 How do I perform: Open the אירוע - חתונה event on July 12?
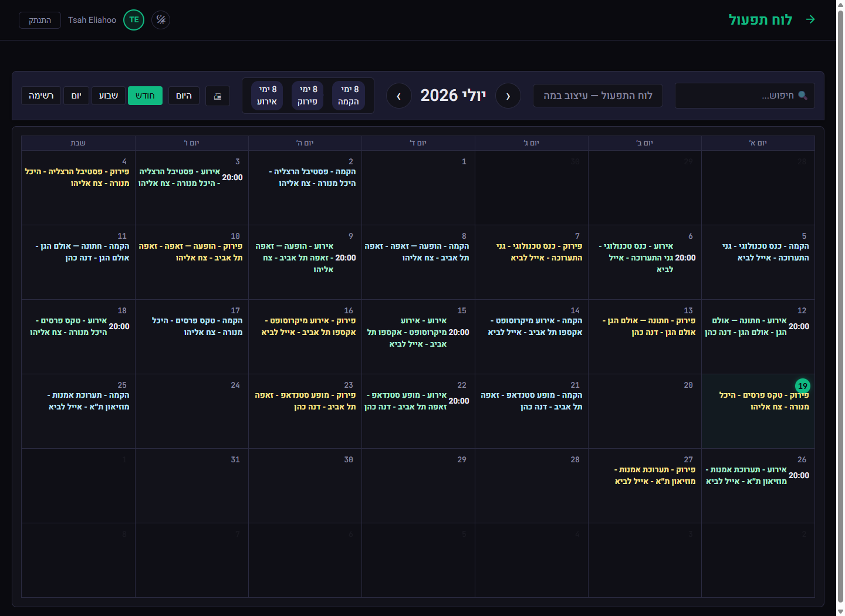tap(757, 326)
